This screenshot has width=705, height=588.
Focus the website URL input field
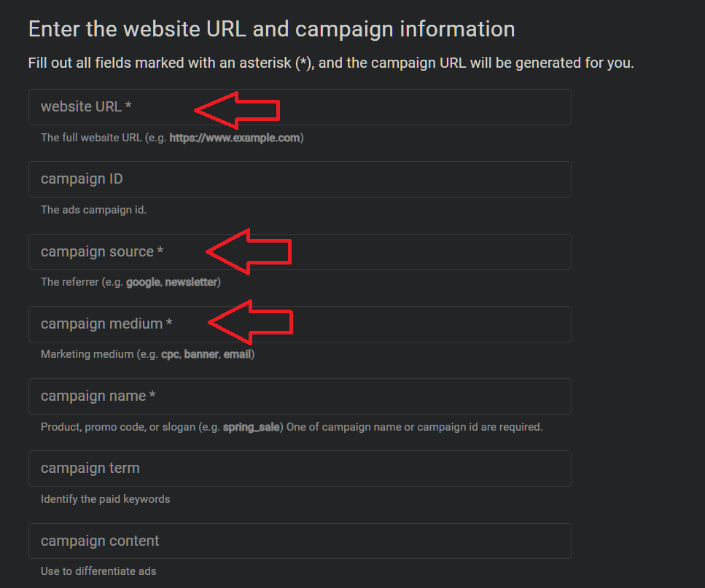click(x=408, y=107)
